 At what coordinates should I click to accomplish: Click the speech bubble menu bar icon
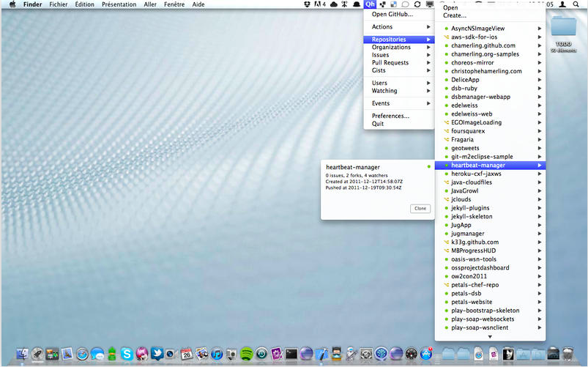[405, 4]
